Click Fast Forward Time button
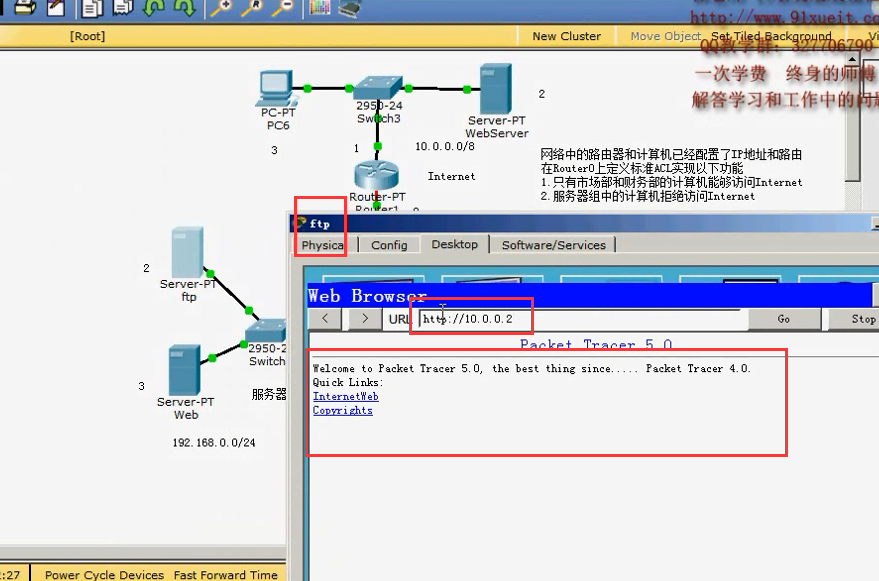Viewport: 879px width, 581px height. [225, 575]
